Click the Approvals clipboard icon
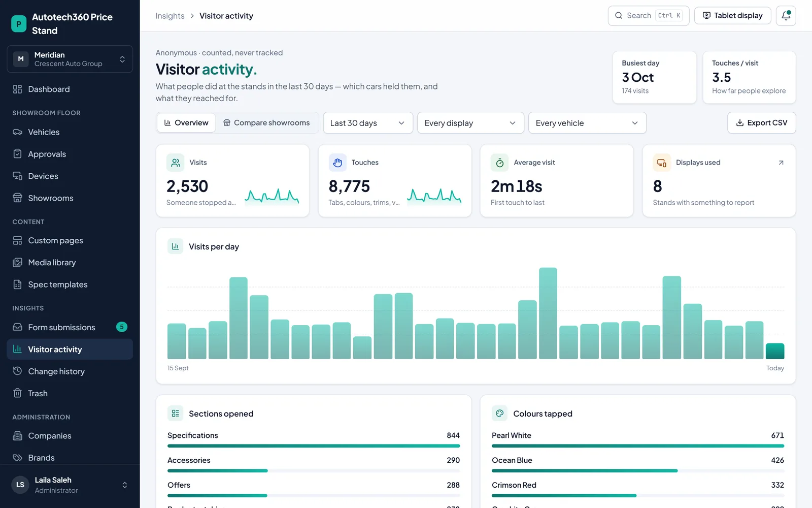812x508 pixels. pyautogui.click(x=17, y=154)
